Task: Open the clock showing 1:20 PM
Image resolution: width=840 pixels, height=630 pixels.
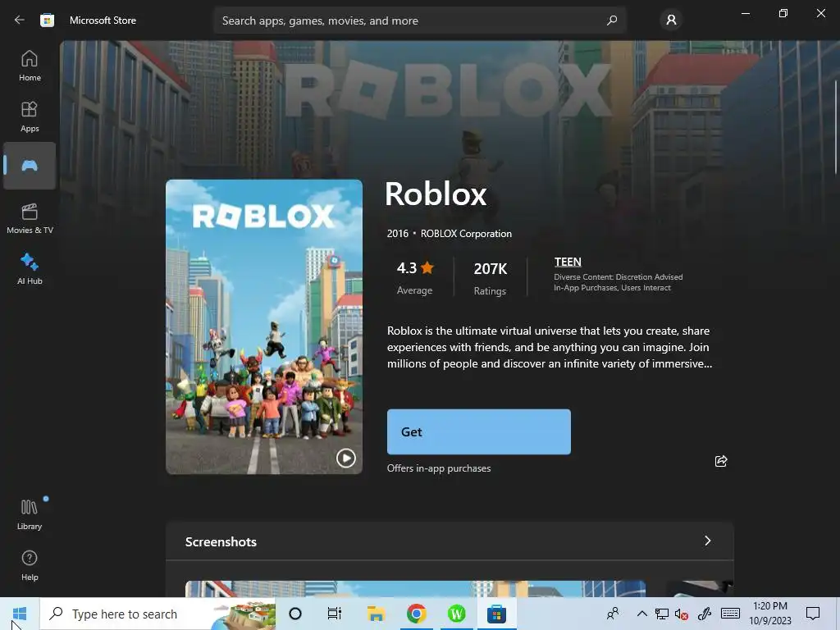Action: pos(769,614)
